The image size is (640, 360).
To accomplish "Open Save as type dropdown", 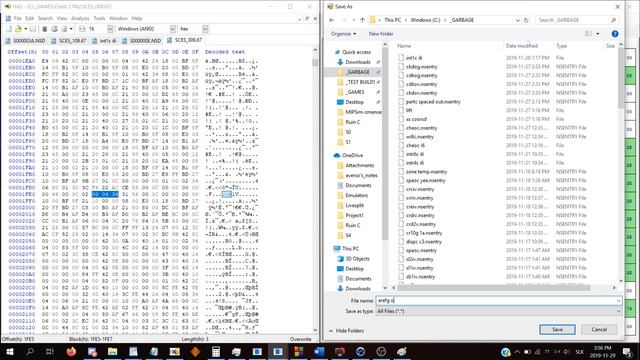I will click(x=498, y=311).
